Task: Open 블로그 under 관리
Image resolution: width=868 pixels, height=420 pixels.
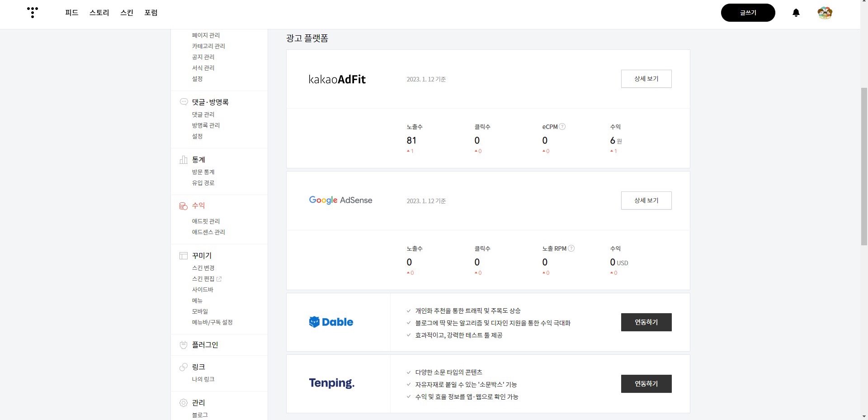Action: 200,415
